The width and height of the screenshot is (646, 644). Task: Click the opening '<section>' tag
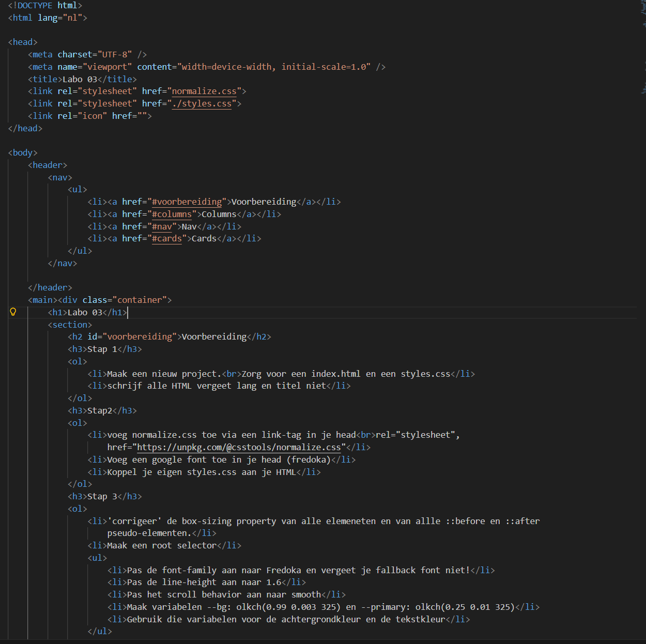pos(70,325)
